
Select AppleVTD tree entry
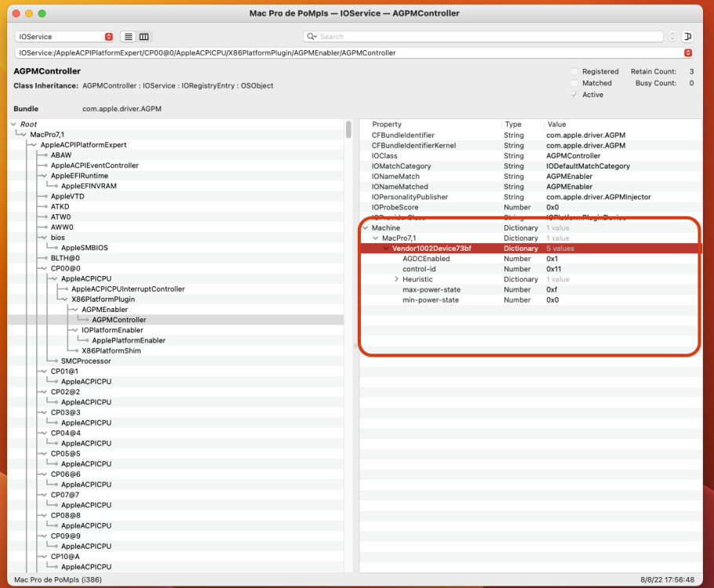(x=67, y=196)
